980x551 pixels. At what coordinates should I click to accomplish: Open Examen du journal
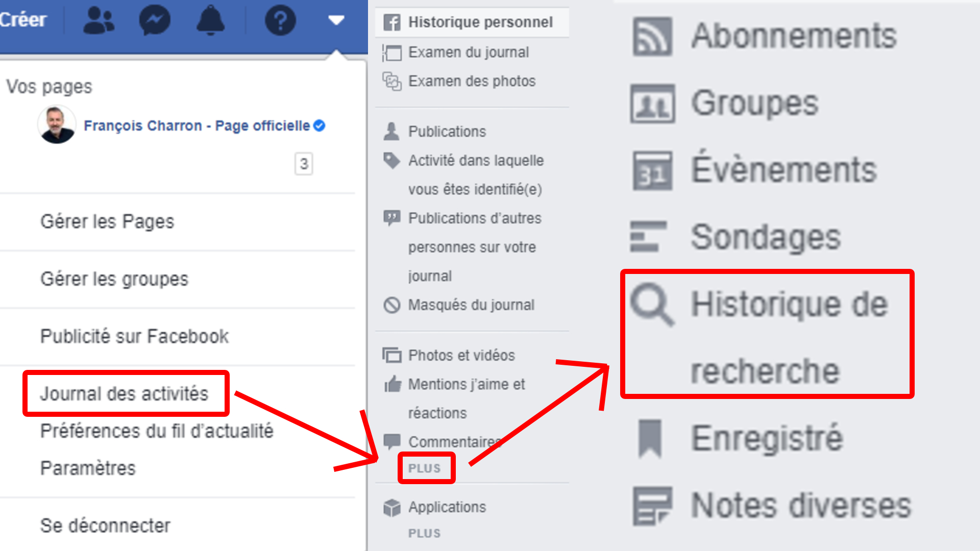point(468,52)
